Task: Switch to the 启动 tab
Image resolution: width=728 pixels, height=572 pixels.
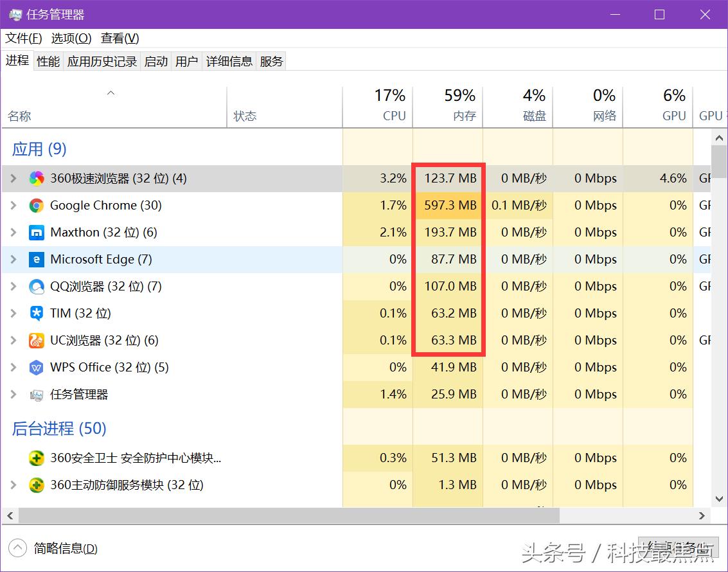Action: pos(155,60)
